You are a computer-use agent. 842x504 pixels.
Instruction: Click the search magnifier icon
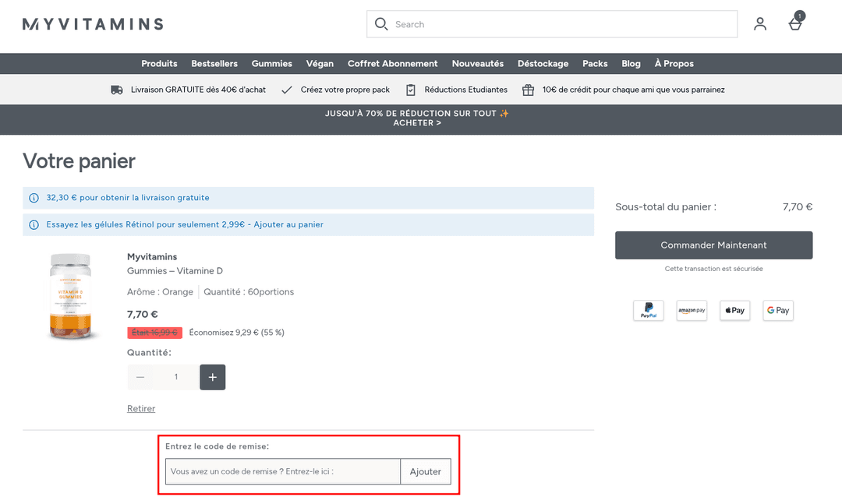pyautogui.click(x=381, y=24)
